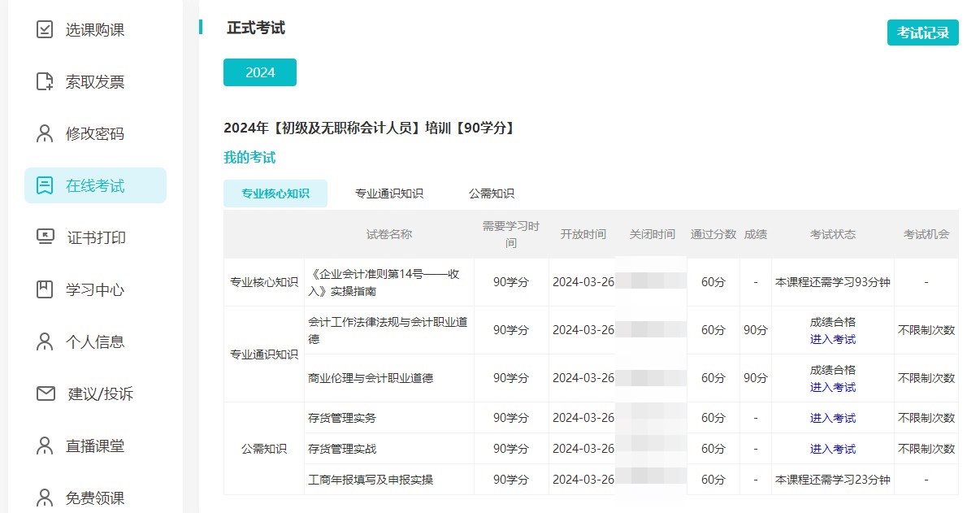Select the 证书打印 certificate printing icon
Screen dimensions: 980x513
[x=44, y=237]
